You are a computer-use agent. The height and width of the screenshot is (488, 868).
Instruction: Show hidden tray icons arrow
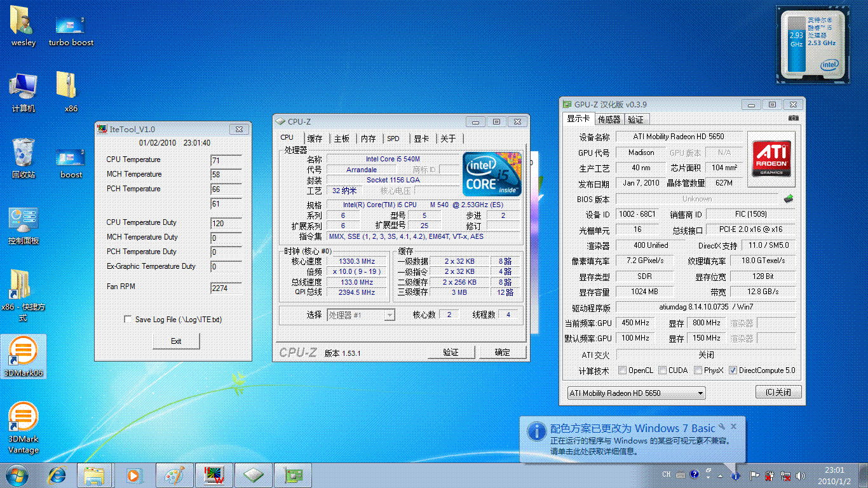pyautogui.click(x=720, y=475)
